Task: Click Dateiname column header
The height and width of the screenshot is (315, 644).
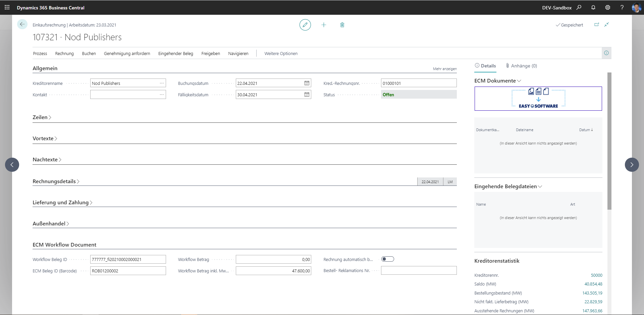Action: point(525,130)
